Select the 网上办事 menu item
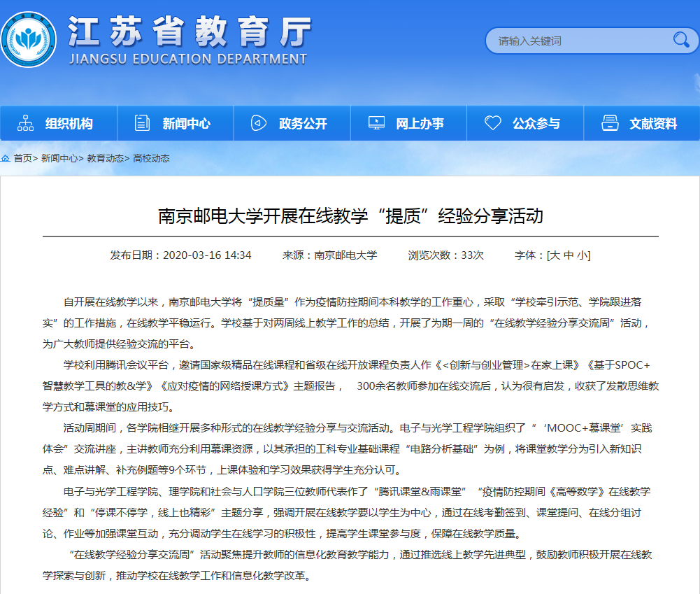Viewport: 700px width, 594px height. point(420,124)
